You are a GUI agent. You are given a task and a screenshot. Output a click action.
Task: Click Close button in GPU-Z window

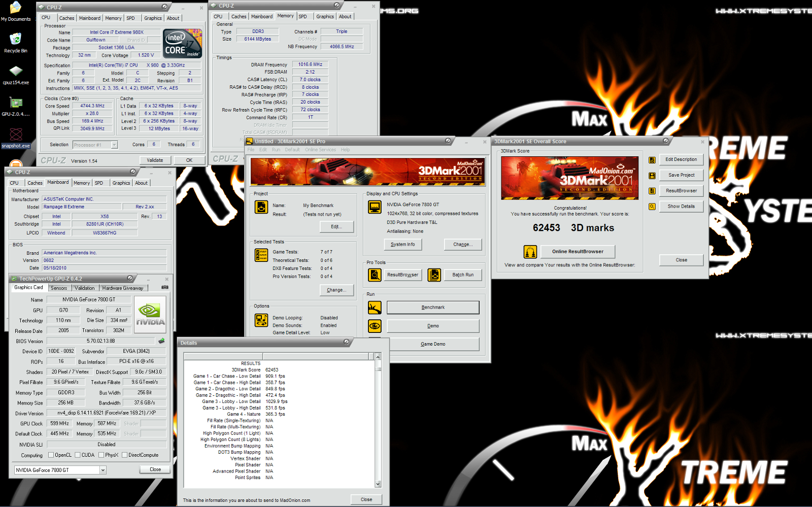[155, 469]
